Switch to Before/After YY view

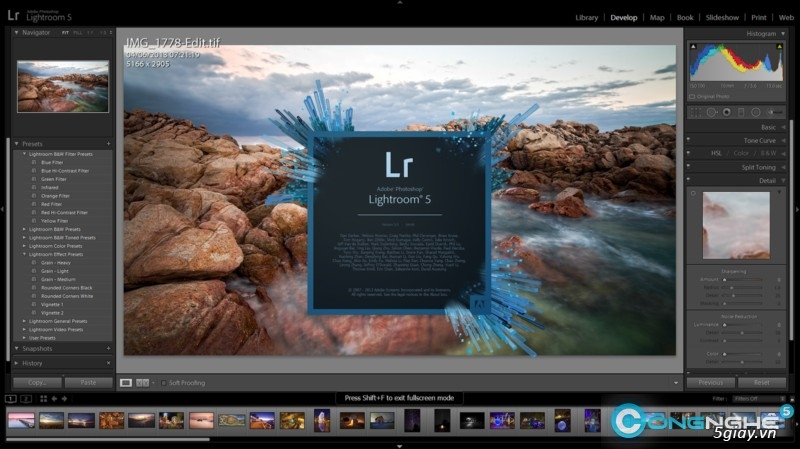(142, 383)
